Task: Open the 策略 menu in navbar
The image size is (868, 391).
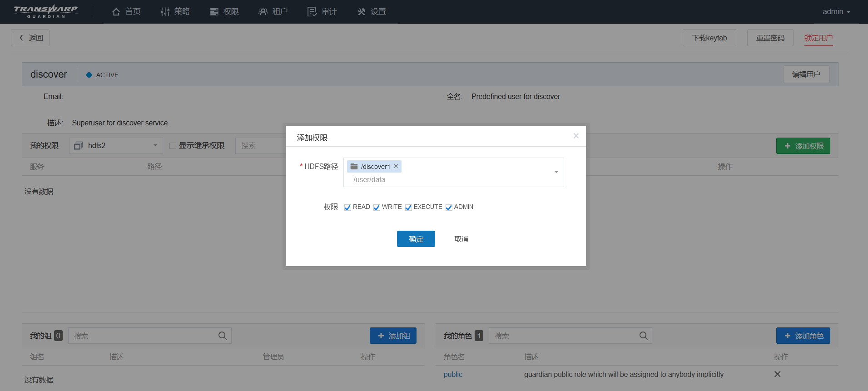Action: pyautogui.click(x=175, y=12)
